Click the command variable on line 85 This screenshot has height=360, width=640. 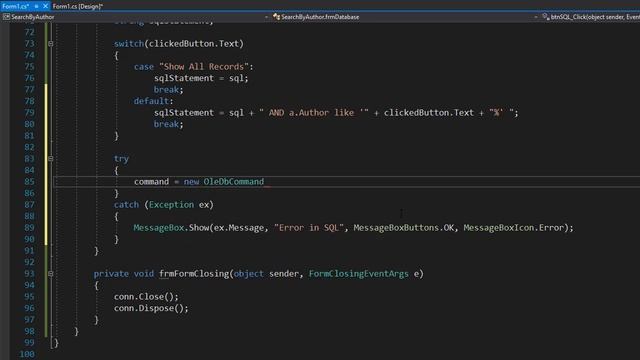(151, 182)
